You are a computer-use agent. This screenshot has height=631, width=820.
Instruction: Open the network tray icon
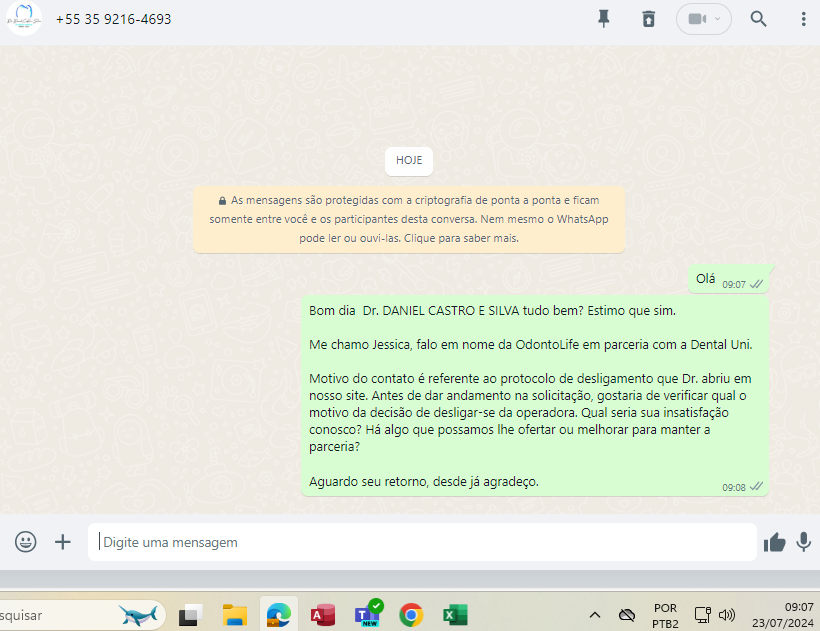702,615
